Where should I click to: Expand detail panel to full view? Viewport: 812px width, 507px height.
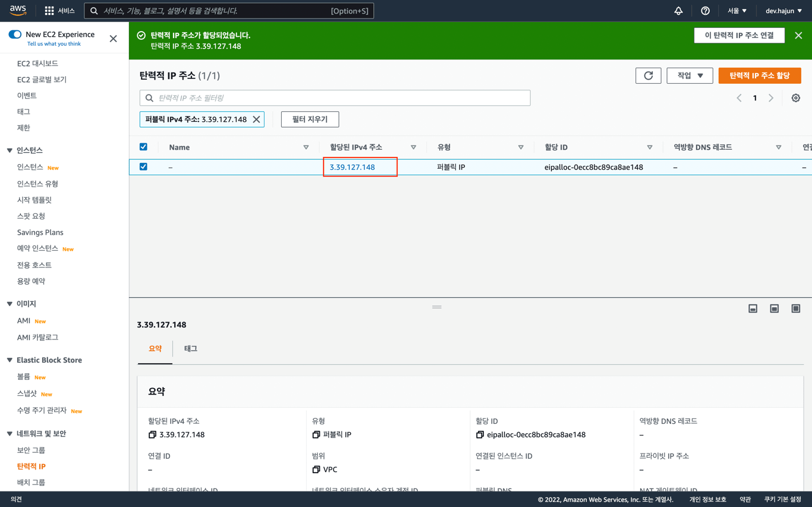pos(796,308)
